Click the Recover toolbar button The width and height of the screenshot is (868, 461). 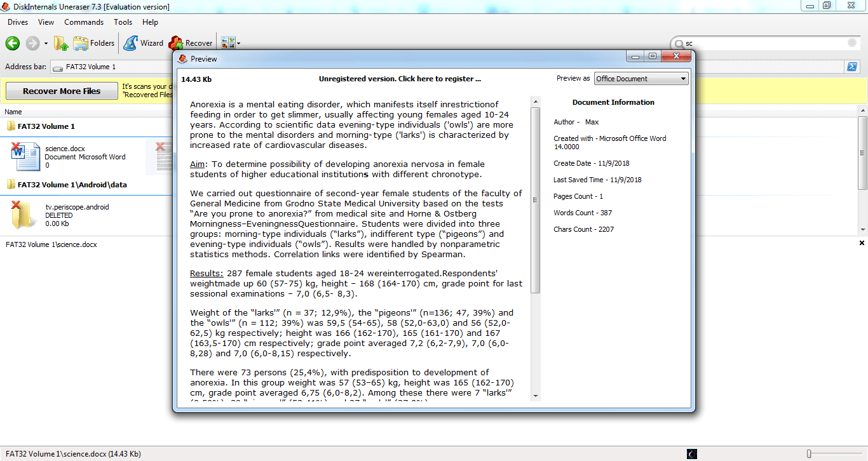click(191, 43)
